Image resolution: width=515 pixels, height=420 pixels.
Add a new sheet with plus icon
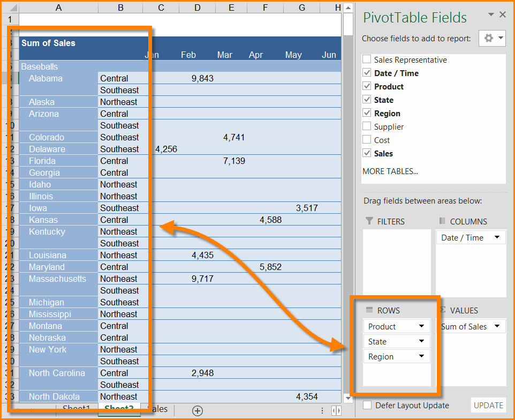[198, 410]
